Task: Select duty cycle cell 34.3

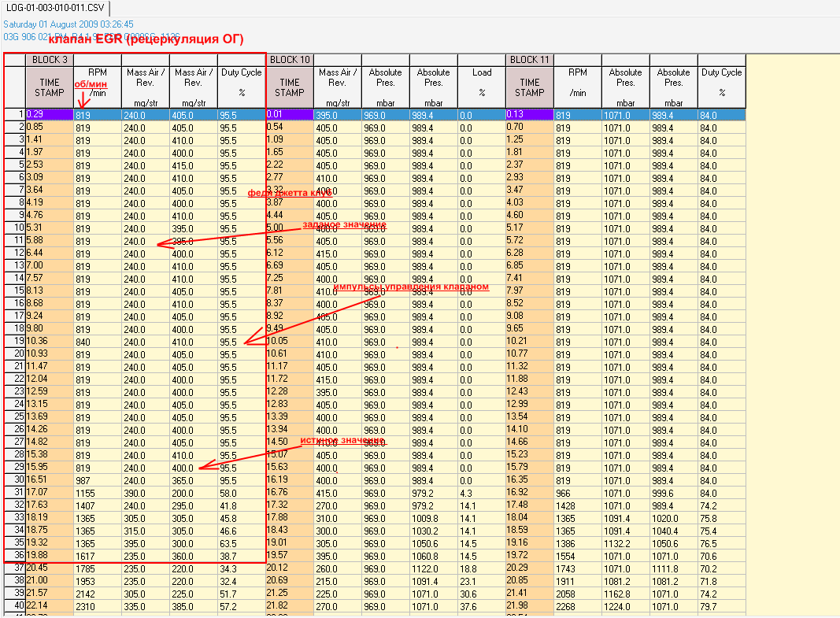Action: 242,568
